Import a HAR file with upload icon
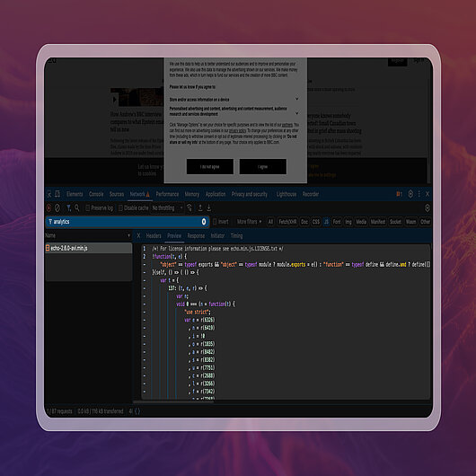The width and height of the screenshot is (476, 476). [200, 208]
